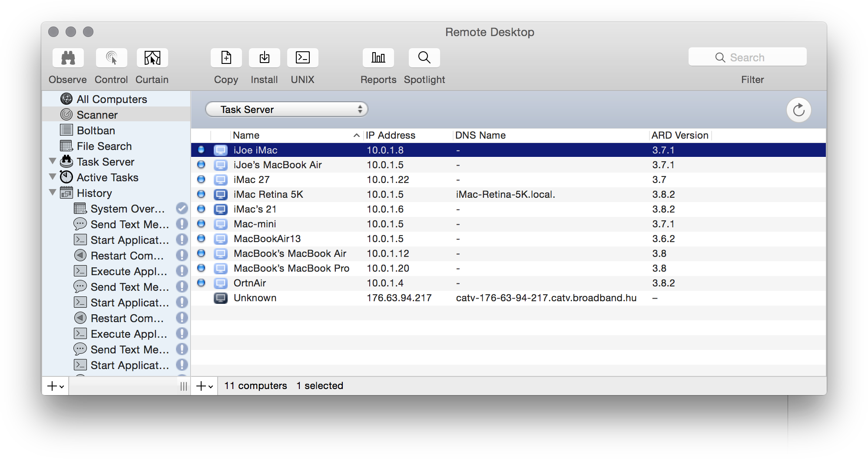Viewport: 868px width, 459px height.
Task: Select MacBook's MacBook Pro row
Action: coord(508,268)
